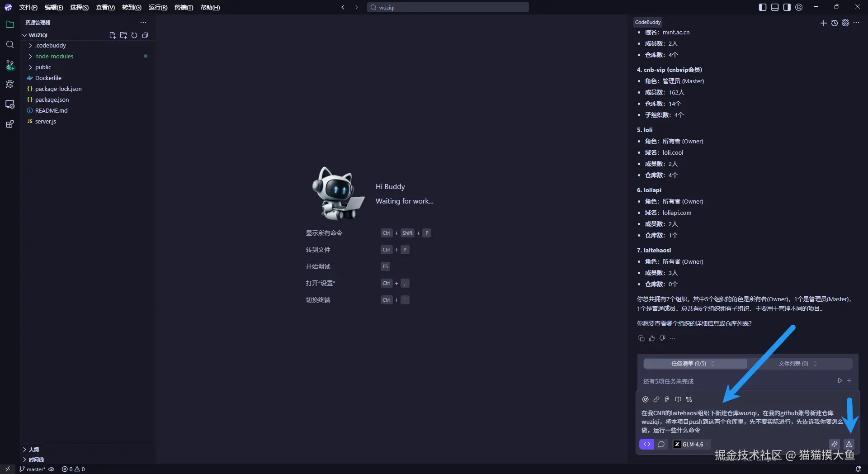Open explorer panel more actions menu
Screen dimensions: 868x474
click(143, 23)
